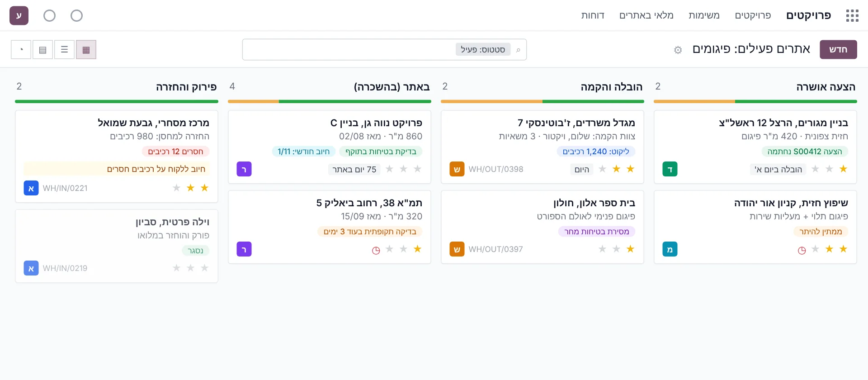Viewport: 868px width, 380px height.
Task: Click tag מסירת בטיחות מחר
Action: coord(597,232)
